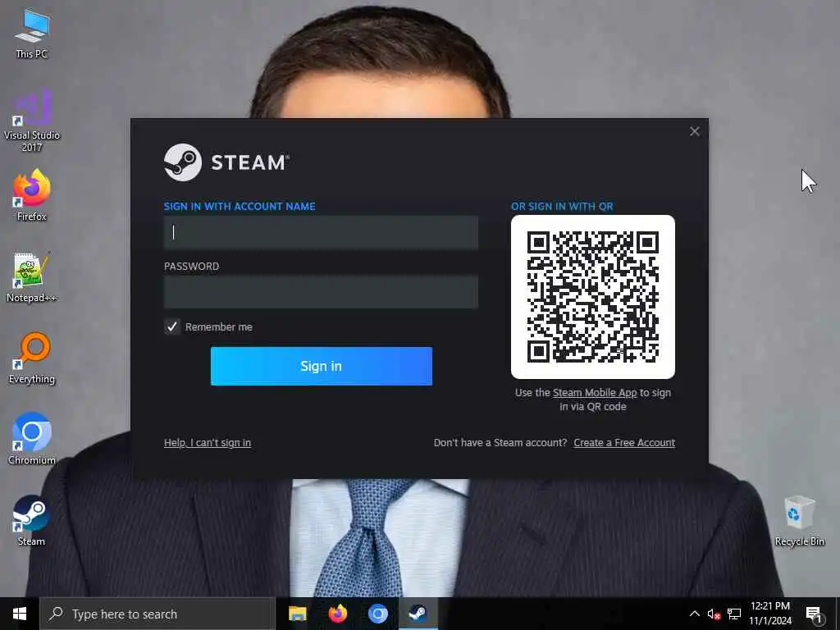Open the Help, I can't sign in link
The width and height of the screenshot is (840, 630).
coord(208,443)
